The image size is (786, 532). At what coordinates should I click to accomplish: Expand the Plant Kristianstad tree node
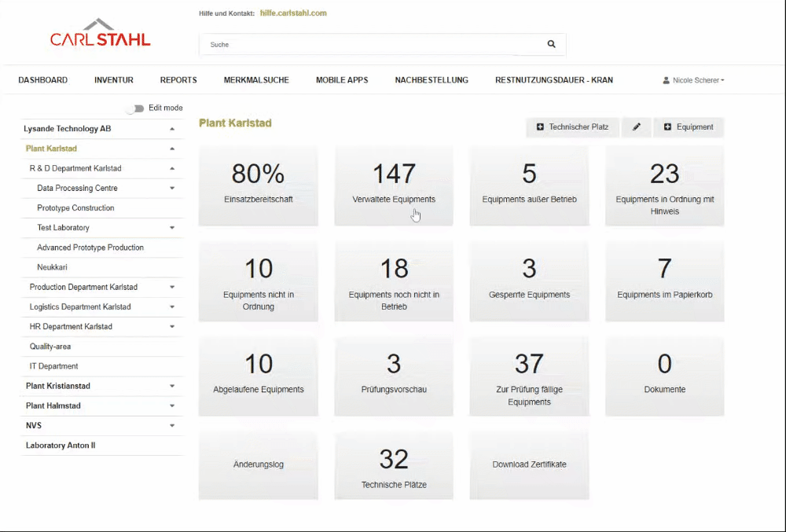172,387
